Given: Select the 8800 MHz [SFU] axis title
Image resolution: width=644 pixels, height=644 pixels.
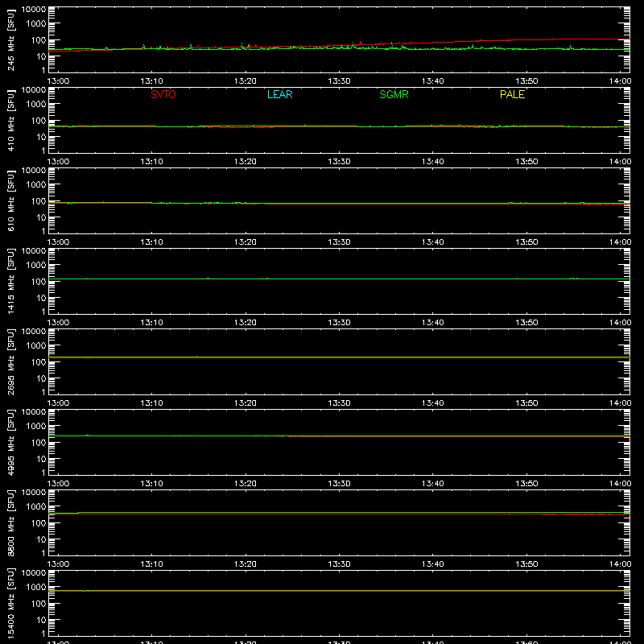Looking at the screenshot, I should coord(10,522).
